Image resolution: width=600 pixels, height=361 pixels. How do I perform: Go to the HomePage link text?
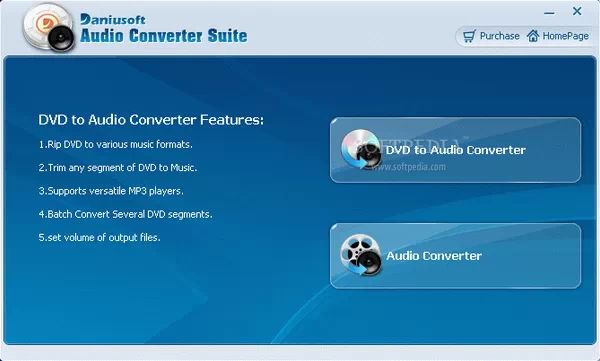pyautogui.click(x=566, y=36)
